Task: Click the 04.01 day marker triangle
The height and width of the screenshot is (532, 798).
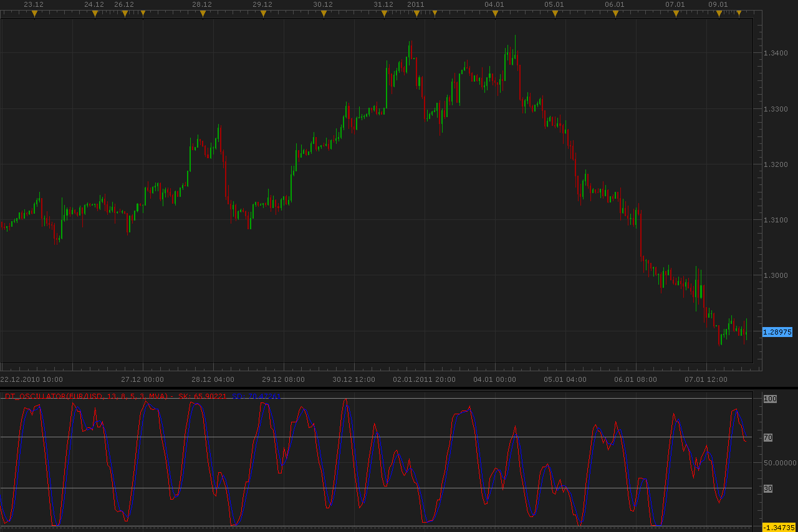Action: pos(495,13)
